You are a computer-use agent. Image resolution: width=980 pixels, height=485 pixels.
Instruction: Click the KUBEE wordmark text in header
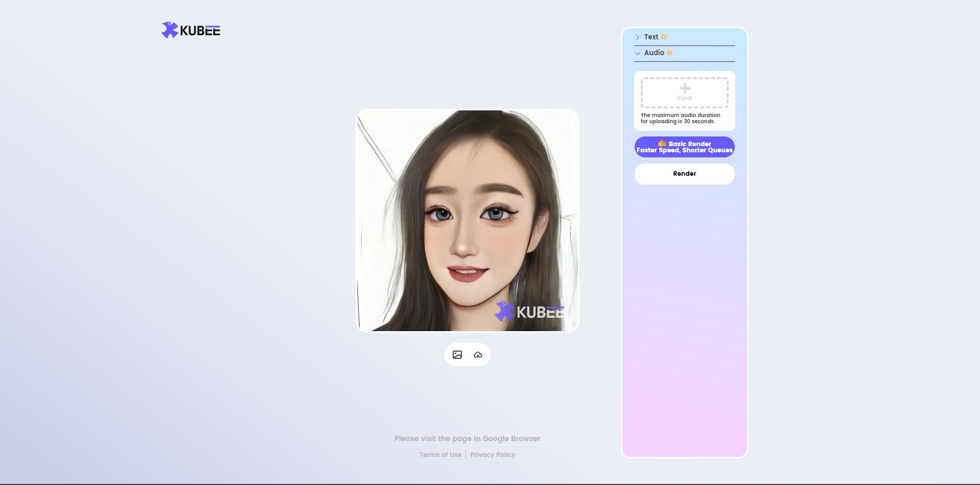[200, 31]
